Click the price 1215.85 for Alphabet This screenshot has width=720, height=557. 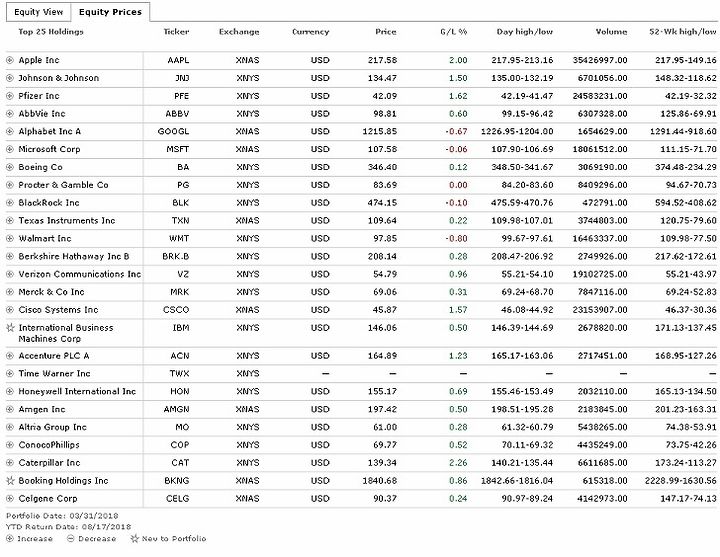[380, 131]
